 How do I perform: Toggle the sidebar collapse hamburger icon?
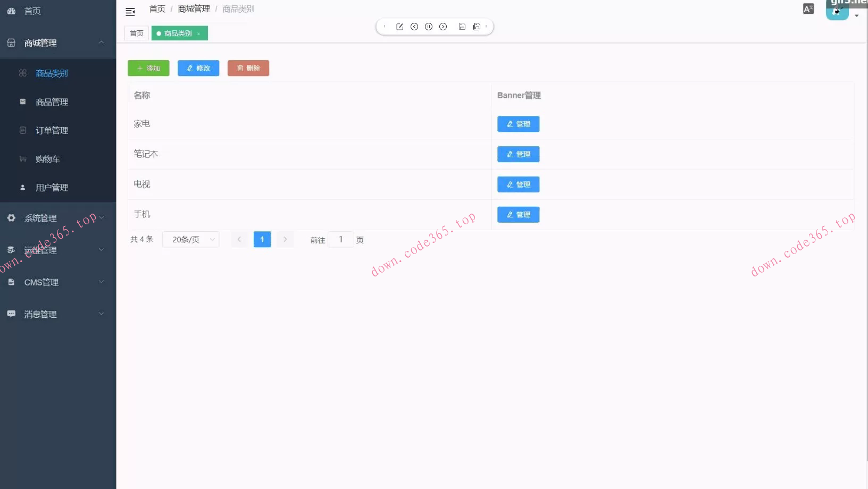tap(130, 11)
